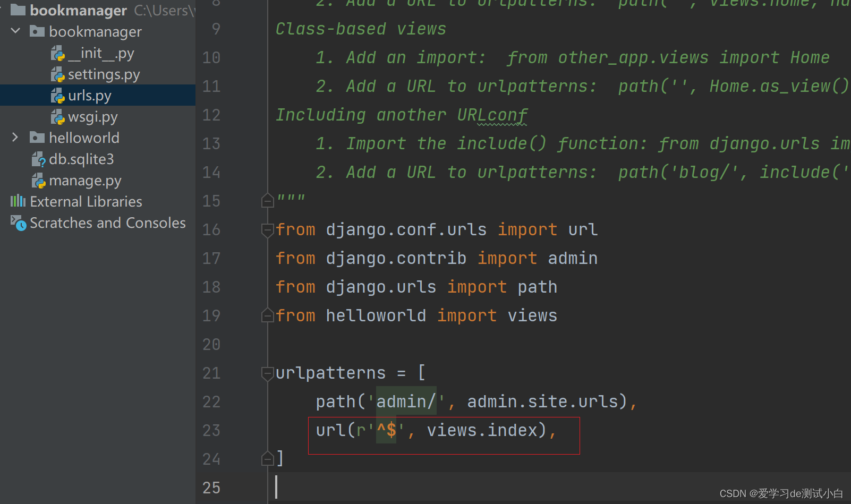Open wsgi.py from the project tree

pos(93,117)
